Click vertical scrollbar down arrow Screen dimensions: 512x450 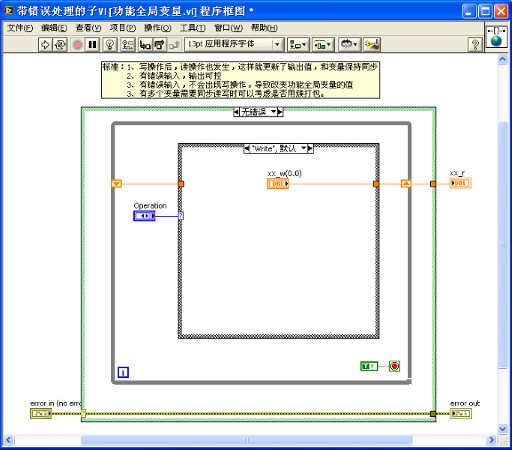[502, 429]
